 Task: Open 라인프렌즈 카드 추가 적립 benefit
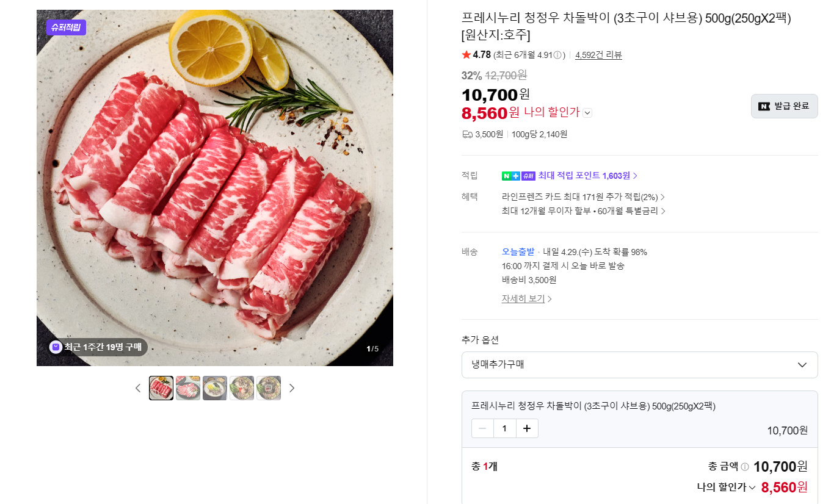(583, 197)
